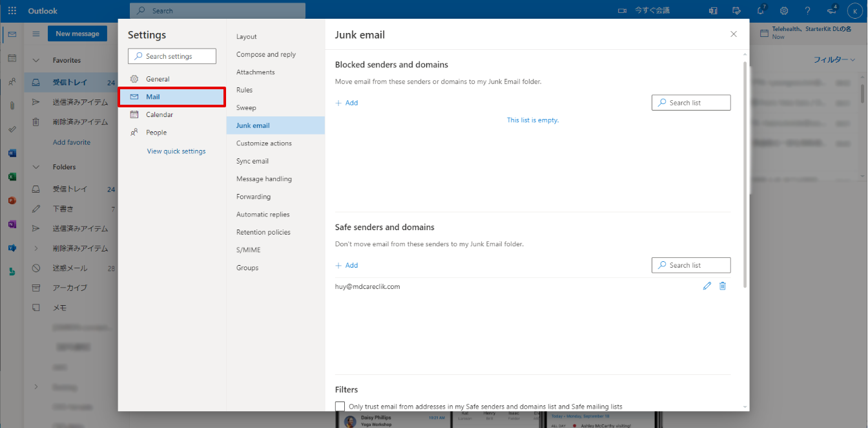The width and height of the screenshot is (868, 428).
Task: Open the what's new megaphone icon
Action: click(x=832, y=10)
